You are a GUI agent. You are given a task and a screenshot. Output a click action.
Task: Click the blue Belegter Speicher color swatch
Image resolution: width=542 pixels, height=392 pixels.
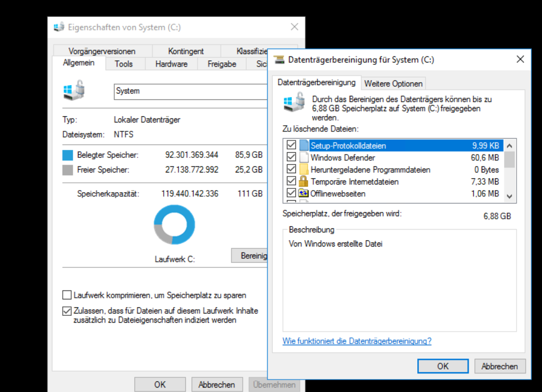pyautogui.click(x=68, y=155)
